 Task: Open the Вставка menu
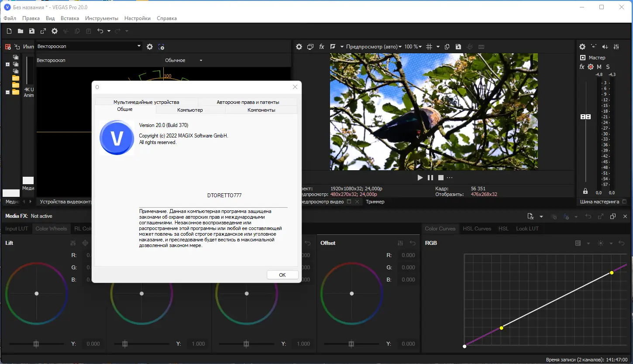(70, 18)
